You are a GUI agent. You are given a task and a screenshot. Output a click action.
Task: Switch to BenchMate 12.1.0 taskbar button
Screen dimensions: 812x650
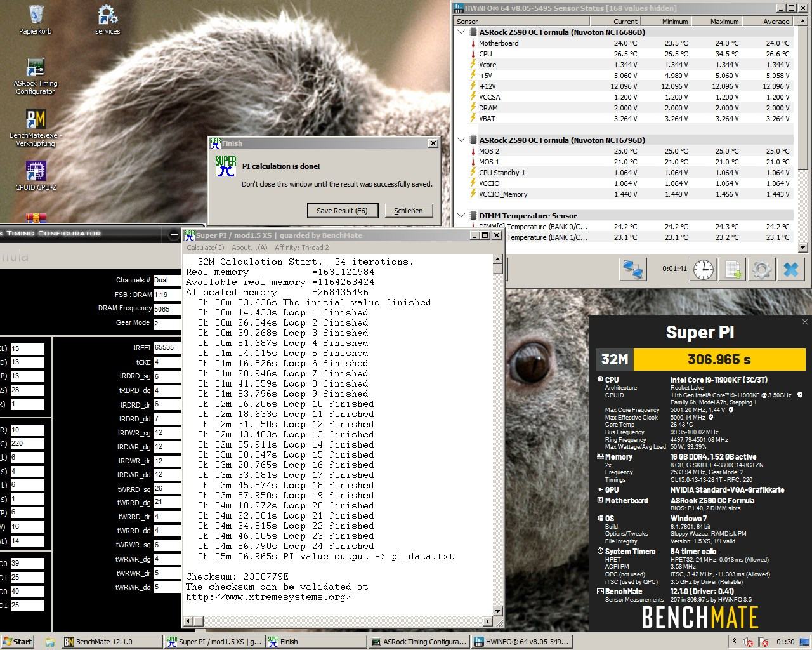112,642
